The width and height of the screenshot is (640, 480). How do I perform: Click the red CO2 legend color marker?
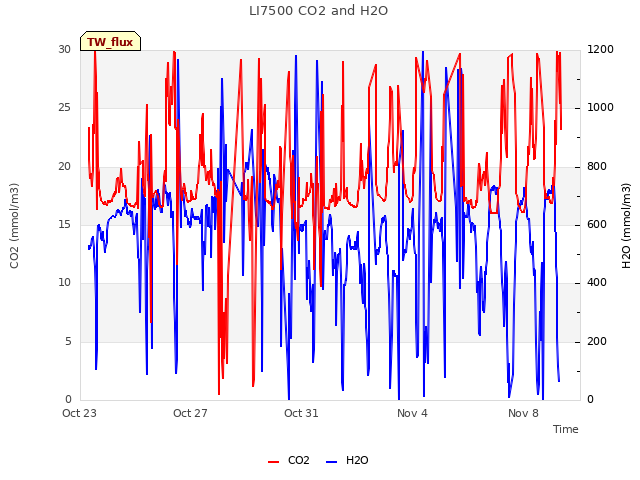[273, 462]
